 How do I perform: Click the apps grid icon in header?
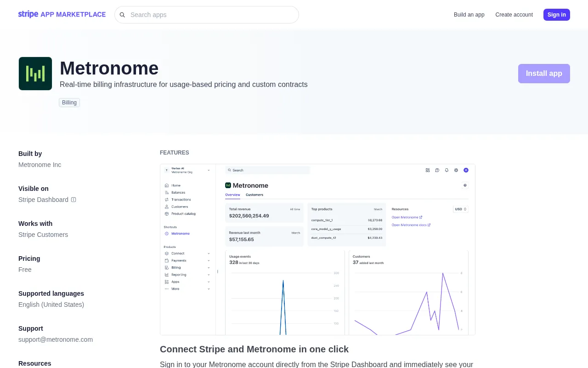click(428, 170)
